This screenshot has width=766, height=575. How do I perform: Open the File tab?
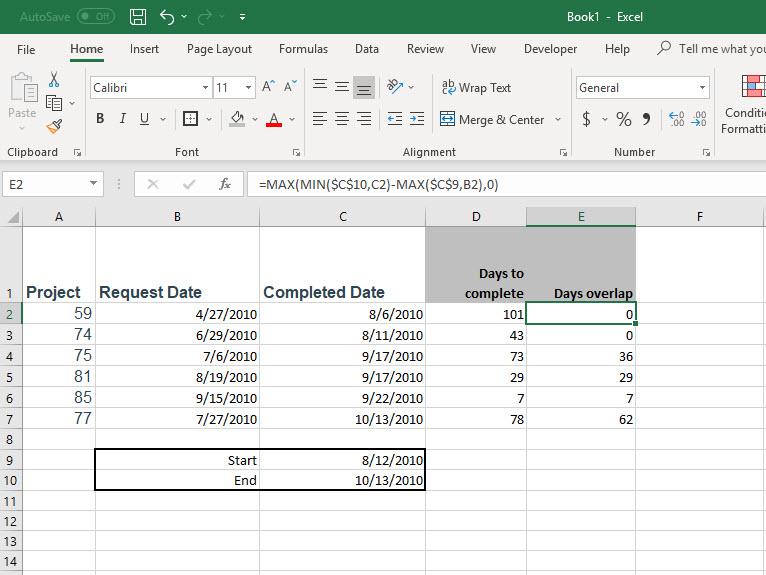[26, 49]
